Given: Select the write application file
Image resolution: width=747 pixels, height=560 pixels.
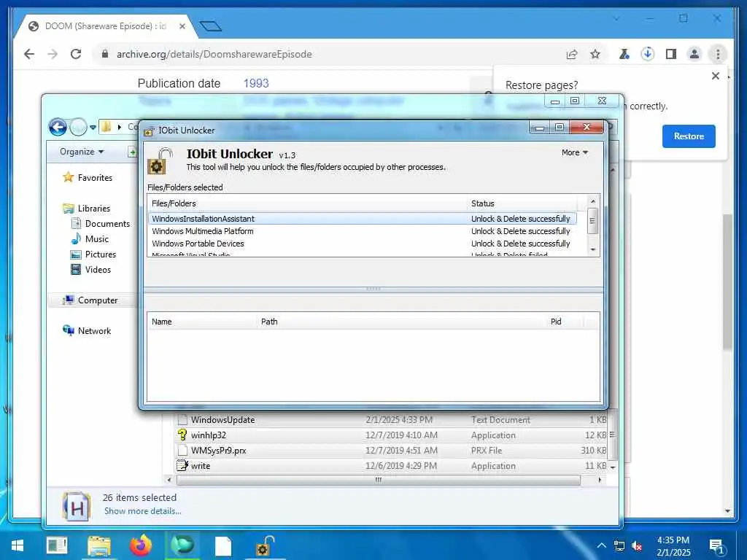Looking at the screenshot, I should 392,466.
